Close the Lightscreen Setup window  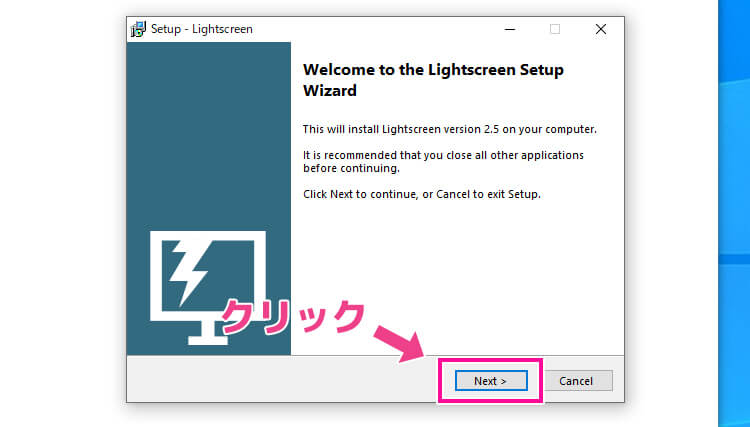(600, 29)
